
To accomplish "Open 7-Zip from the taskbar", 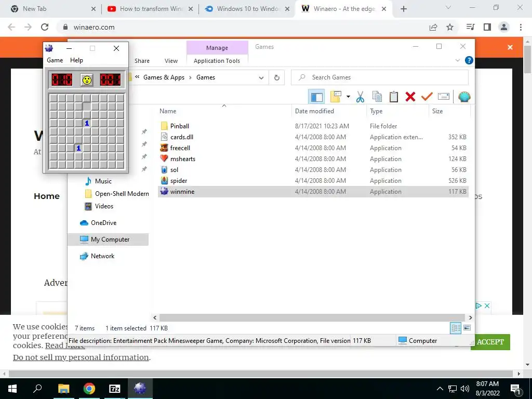I will pyautogui.click(x=115, y=389).
